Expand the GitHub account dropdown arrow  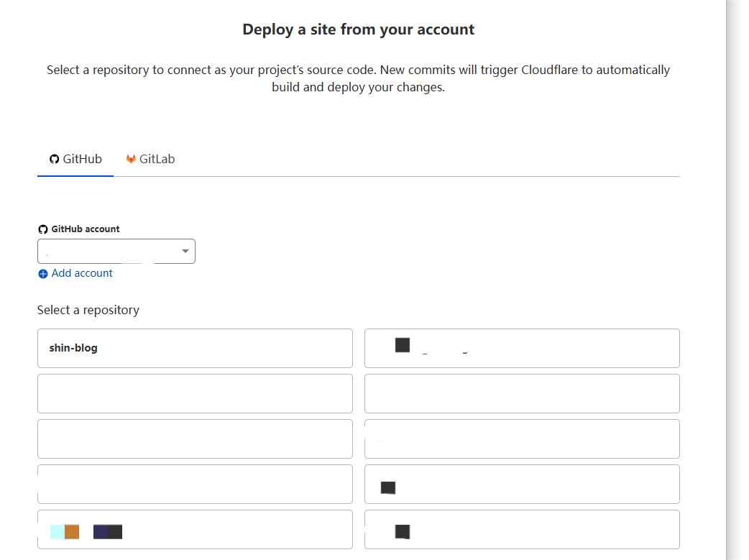point(185,252)
